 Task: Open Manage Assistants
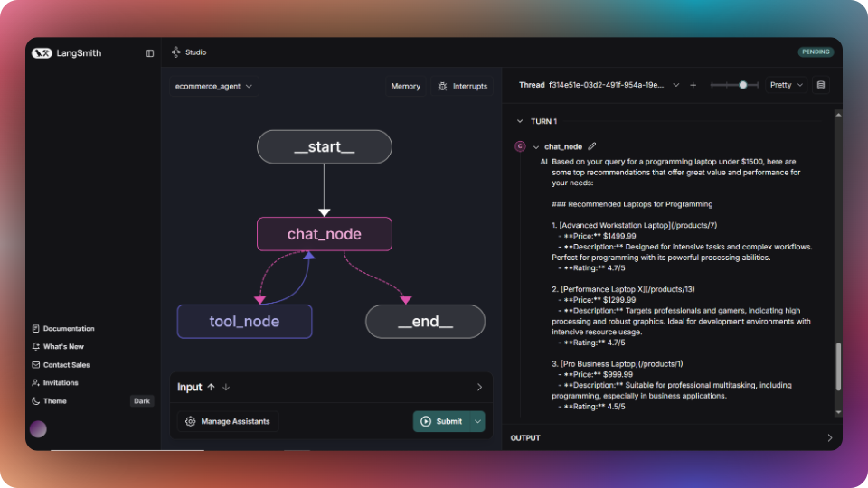(228, 422)
